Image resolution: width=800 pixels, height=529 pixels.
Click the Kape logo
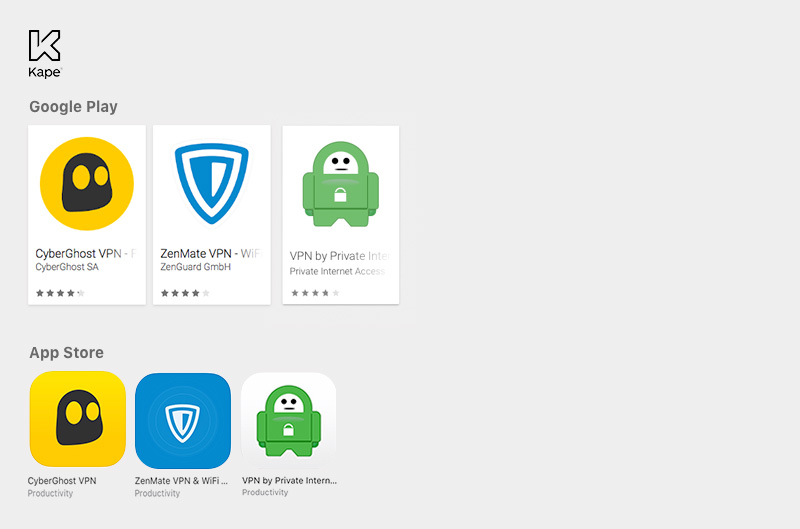coord(45,54)
